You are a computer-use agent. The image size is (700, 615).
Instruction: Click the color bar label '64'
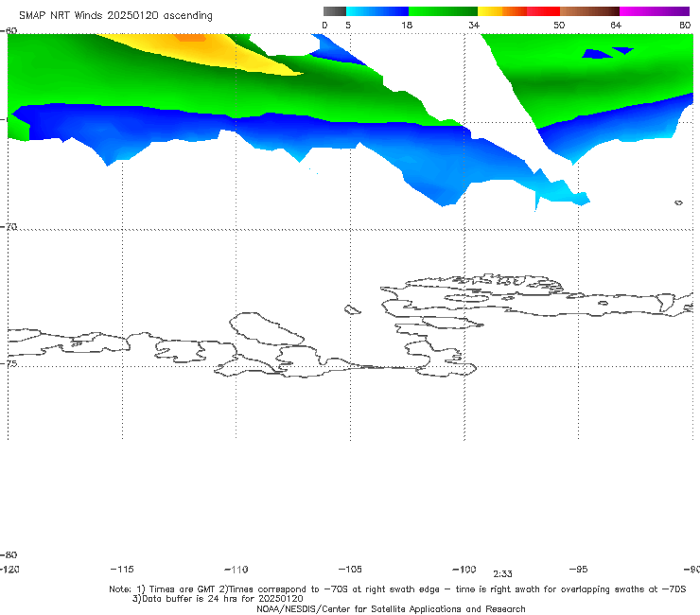click(616, 26)
